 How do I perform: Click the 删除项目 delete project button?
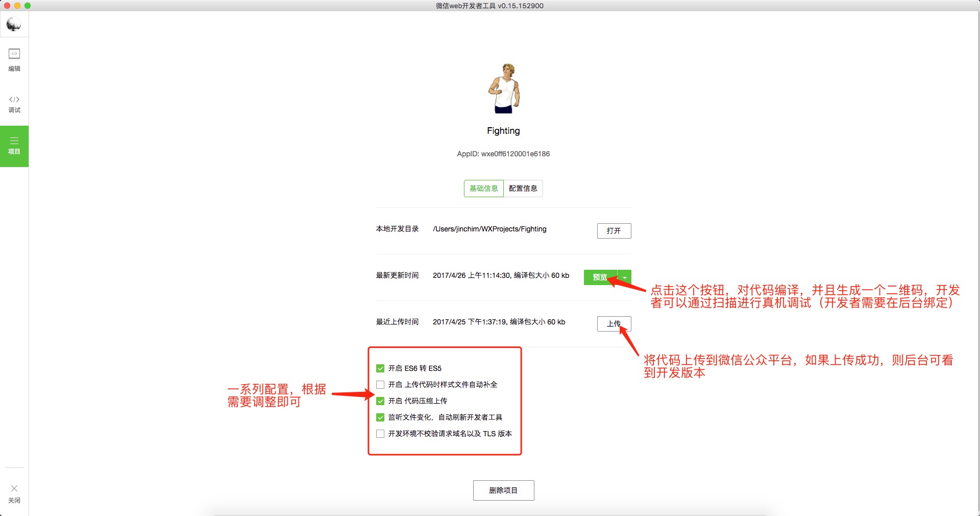pos(503,490)
